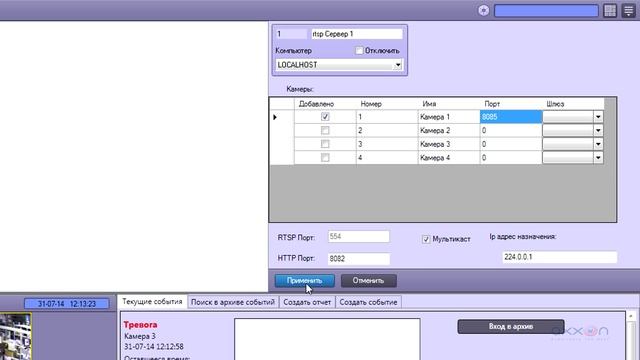Click the empty event details box

pyautogui.click(x=327, y=339)
